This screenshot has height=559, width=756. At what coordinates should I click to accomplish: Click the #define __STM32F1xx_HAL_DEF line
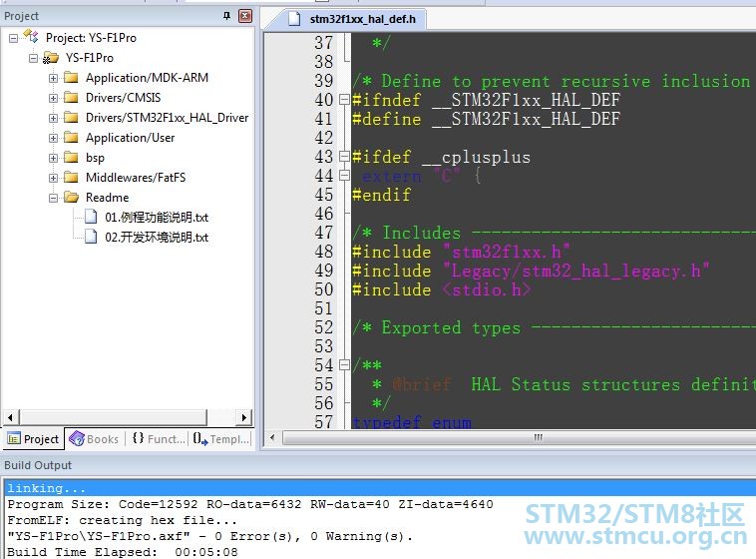click(x=486, y=119)
